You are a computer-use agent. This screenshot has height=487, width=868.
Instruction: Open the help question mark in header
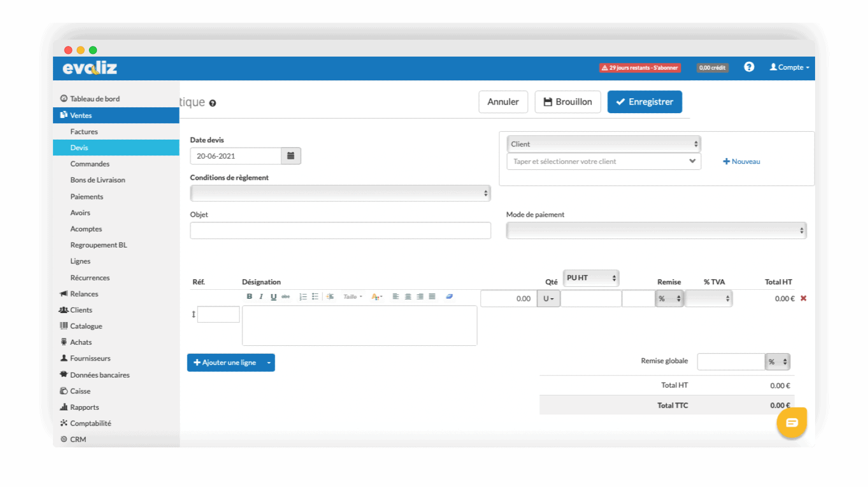(x=749, y=67)
